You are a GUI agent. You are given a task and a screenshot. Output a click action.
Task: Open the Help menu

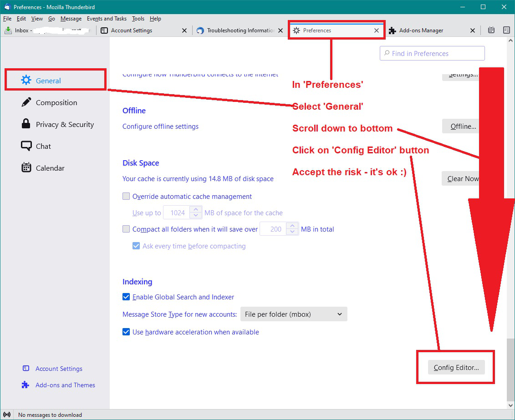pos(155,19)
